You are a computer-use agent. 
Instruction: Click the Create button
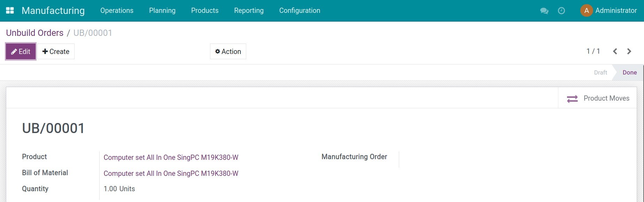tap(56, 51)
